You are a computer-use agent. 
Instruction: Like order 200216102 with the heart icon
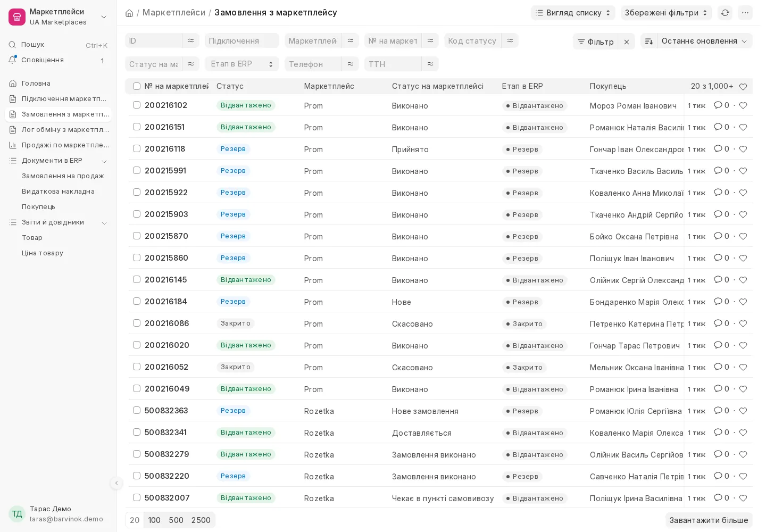pyautogui.click(x=743, y=105)
